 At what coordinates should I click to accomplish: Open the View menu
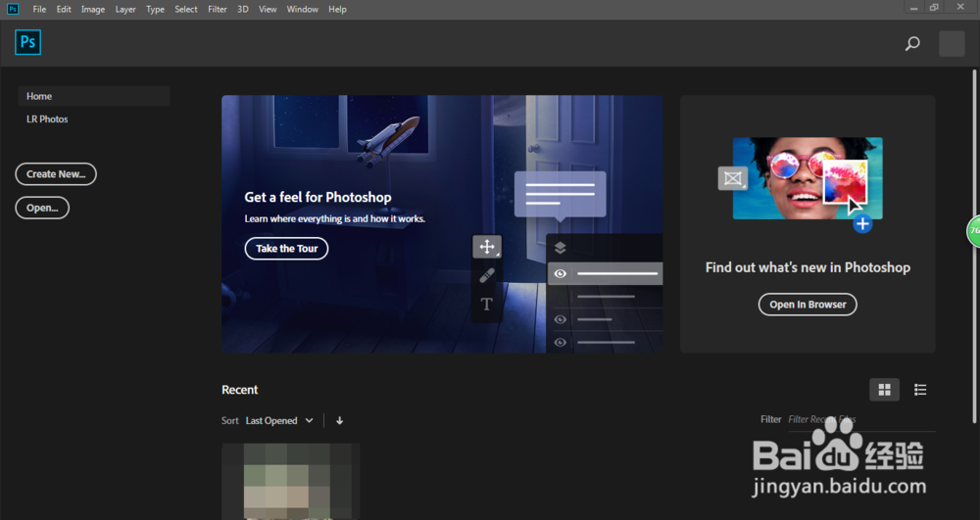click(268, 10)
